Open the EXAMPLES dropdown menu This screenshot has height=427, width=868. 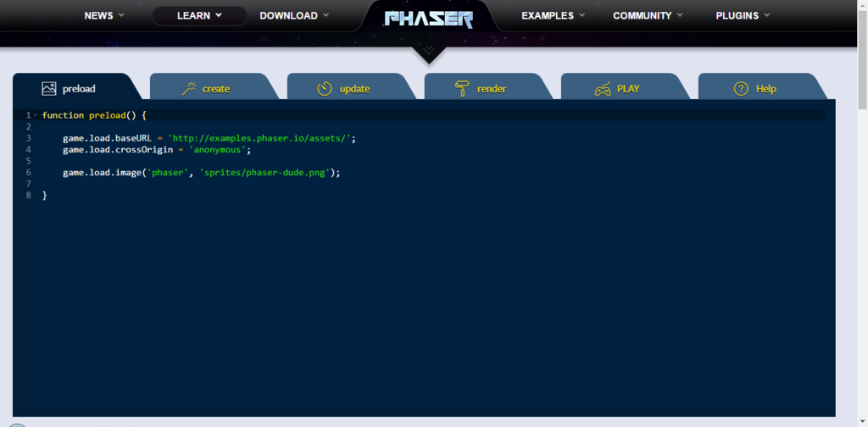click(553, 15)
